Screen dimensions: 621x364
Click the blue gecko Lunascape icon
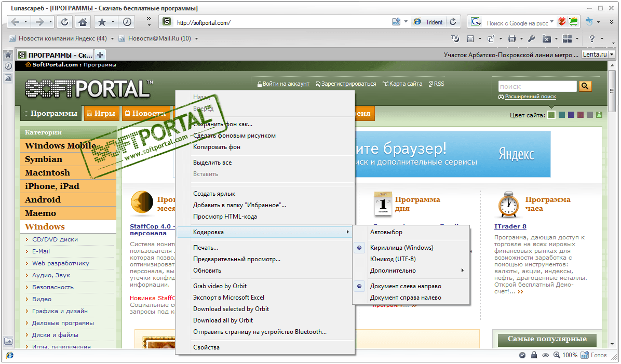tap(589, 22)
